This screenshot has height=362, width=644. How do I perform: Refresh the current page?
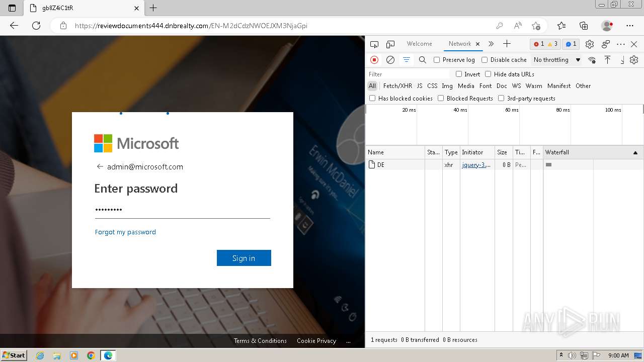click(x=36, y=26)
